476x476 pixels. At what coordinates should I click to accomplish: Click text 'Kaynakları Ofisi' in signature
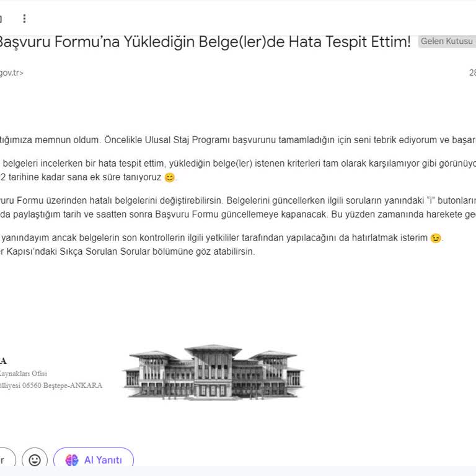pos(23,373)
